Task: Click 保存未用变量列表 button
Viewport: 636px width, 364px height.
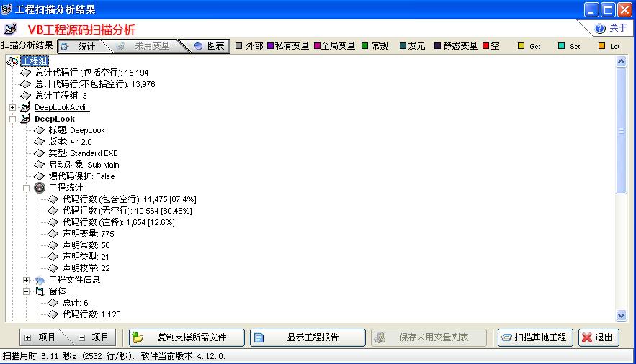Action: point(429,337)
